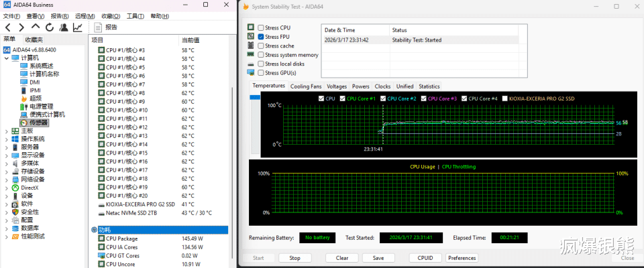The width and height of the screenshot is (644, 268).
Task: Expand the 多媒体 tree node
Action: 6,163
